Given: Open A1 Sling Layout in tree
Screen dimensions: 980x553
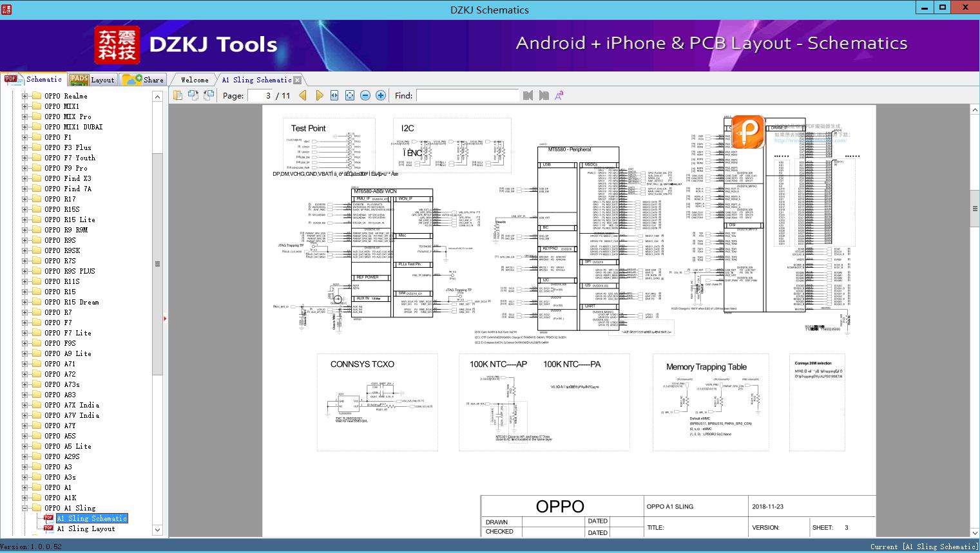Looking at the screenshot, I should click(86, 529).
